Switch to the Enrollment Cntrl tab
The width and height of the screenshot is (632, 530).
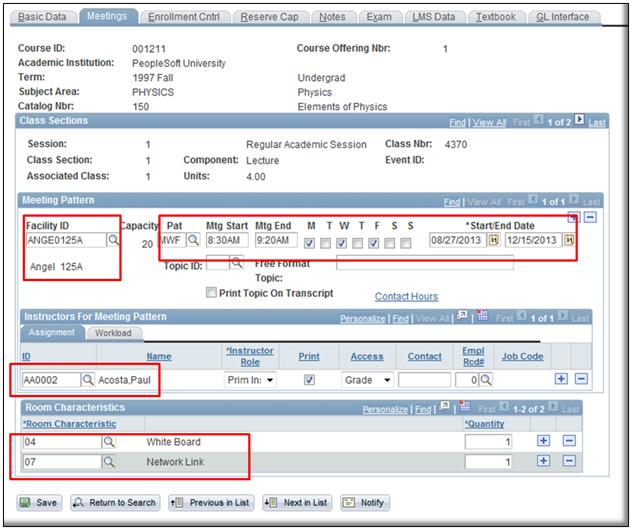(184, 17)
